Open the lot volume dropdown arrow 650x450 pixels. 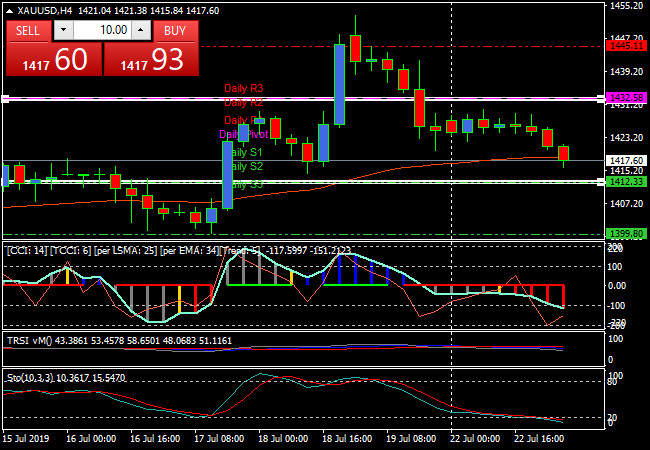pyautogui.click(x=63, y=30)
